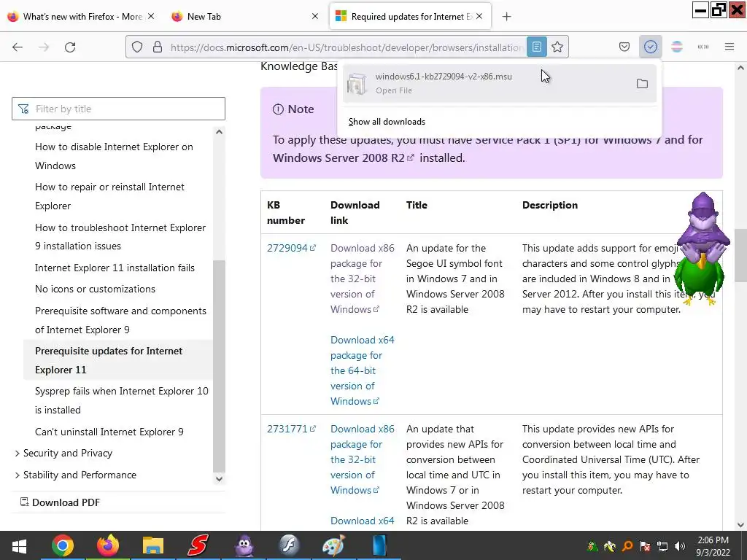This screenshot has height=560, width=747.
Task: Click Show all downloads
Action: coord(387,122)
